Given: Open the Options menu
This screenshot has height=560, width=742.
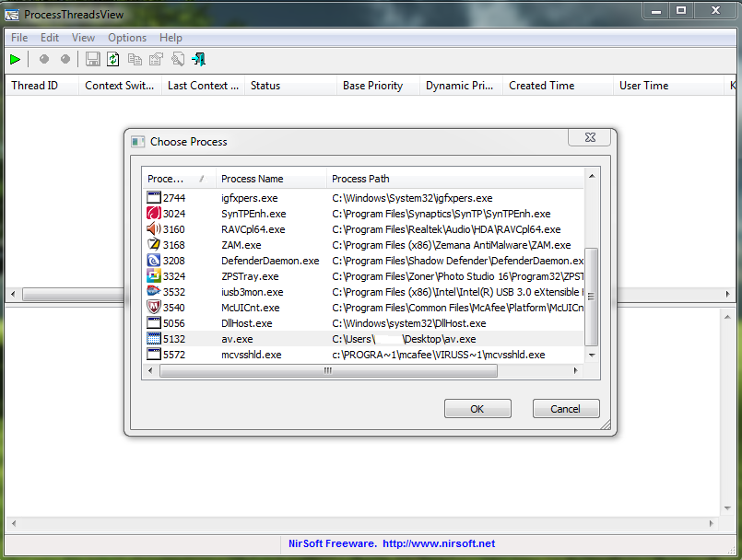Looking at the screenshot, I should tap(127, 38).
